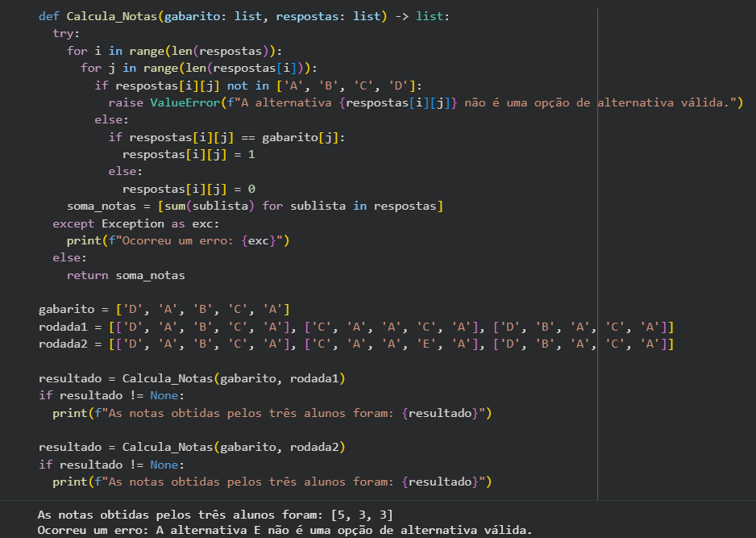Click the 'soma_notas = [sum(sublista)...' line
The width and height of the screenshot is (756, 538).
click(255, 206)
